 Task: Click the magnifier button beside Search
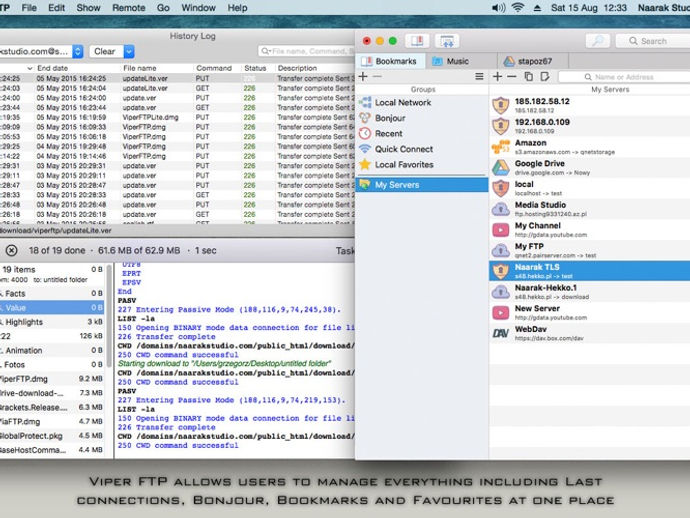click(598, 41)
